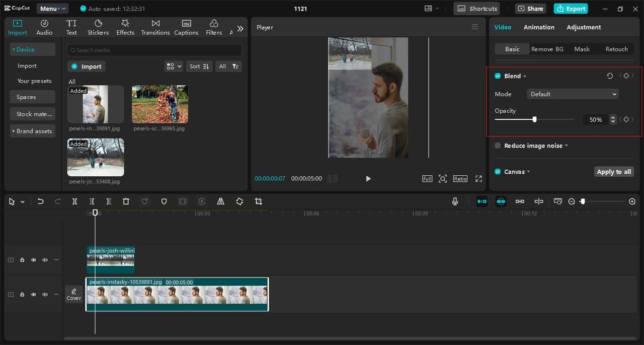Select the pexels-sc...36965.jpg thumbnail
644x345 pixels.
[159, 104]
